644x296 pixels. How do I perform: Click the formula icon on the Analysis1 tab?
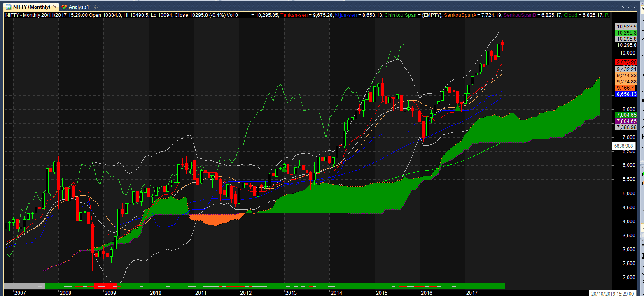pos(64,7)
